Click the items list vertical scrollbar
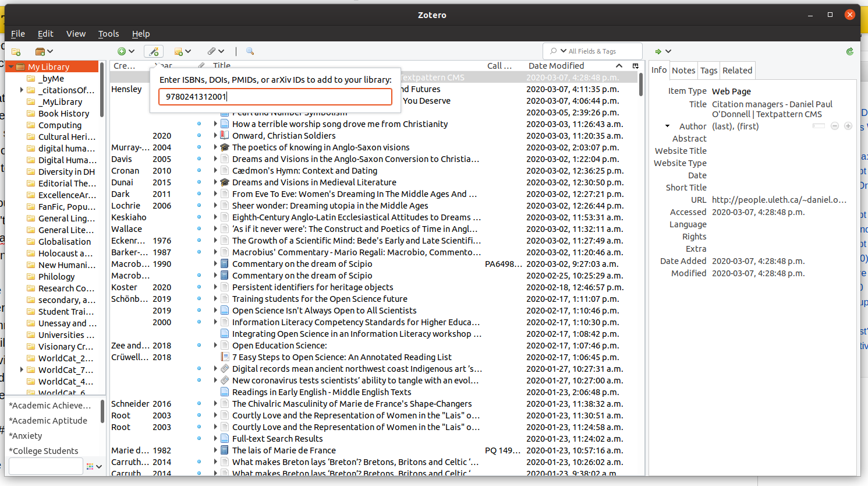868x486 pixels. click(x=641, y=84)
